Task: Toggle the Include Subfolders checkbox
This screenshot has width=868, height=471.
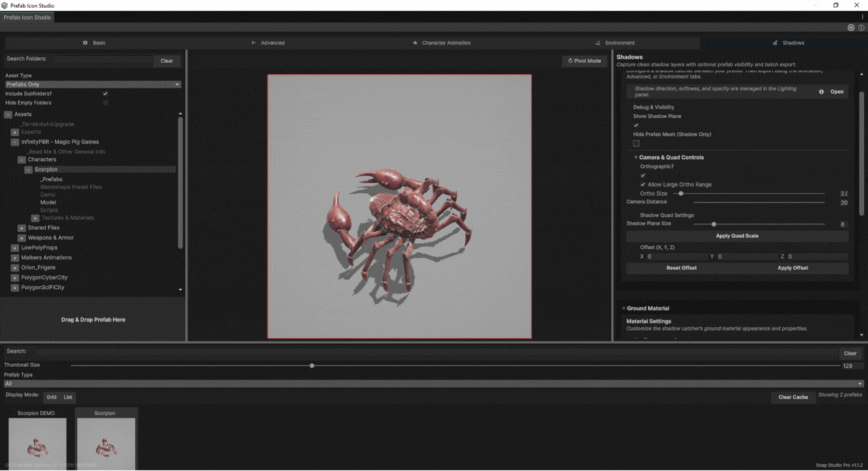Action: click(x=105, y=94)
